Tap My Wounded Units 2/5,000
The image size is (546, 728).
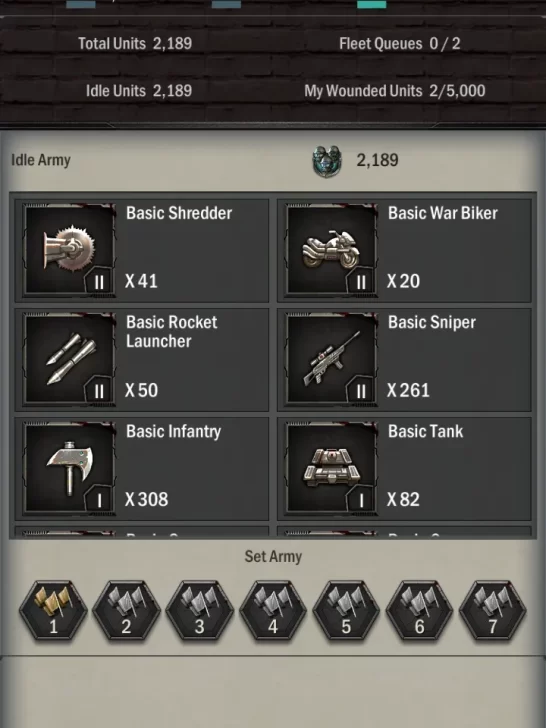coord(395,91)
